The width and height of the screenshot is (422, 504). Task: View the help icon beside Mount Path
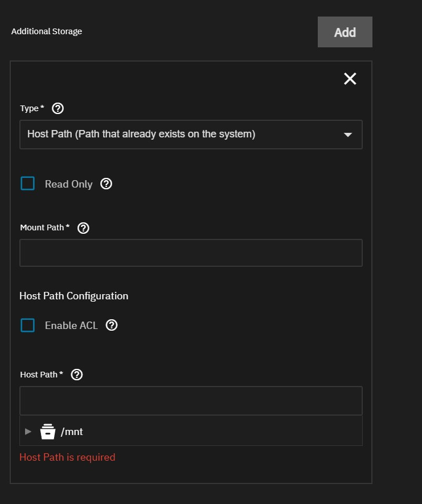click(83, 228)
